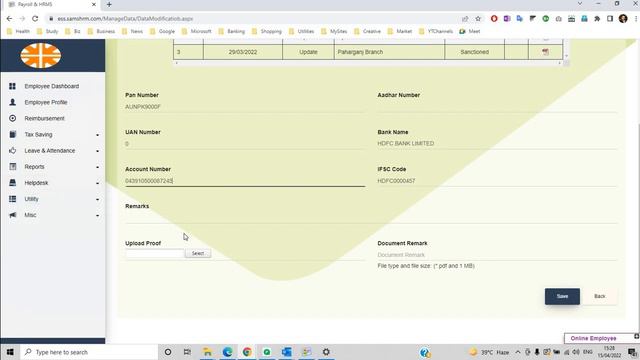The image size is (640, 360).
Task: Click the Document Remark field
Action: click(x=497, y=255)
